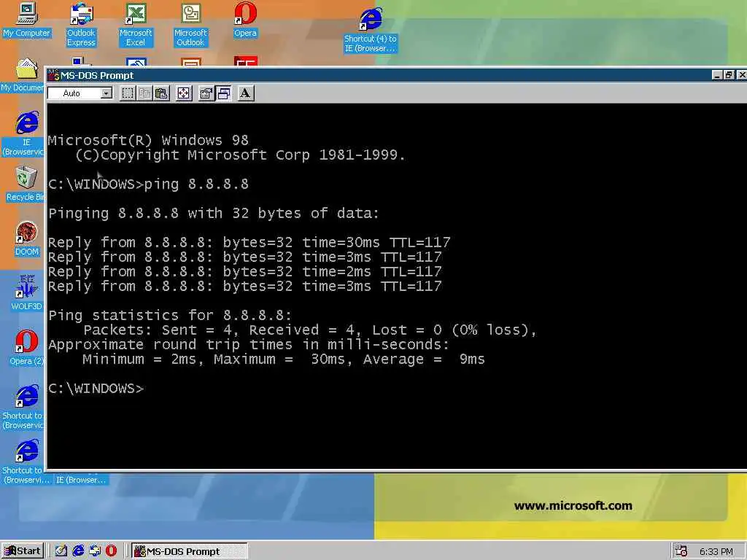Launch Outlook Express from quick launch
Image resolution: width=747 pixels, height=560 pixels.
click(x=95, y=551)
